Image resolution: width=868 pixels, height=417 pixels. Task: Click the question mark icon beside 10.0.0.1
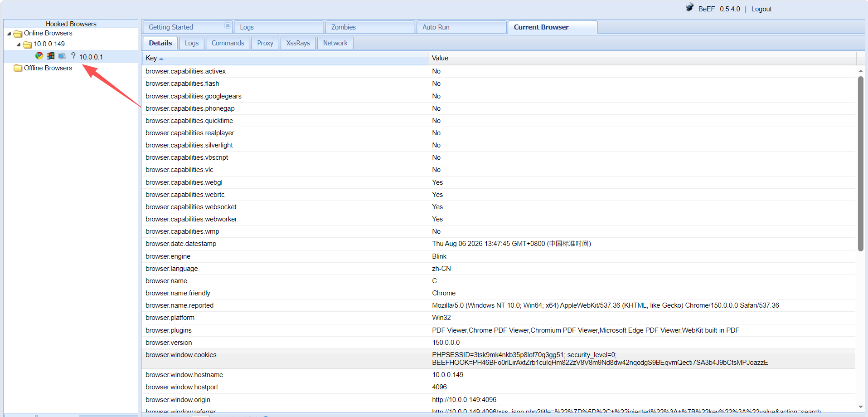click(x=73, y=56)
